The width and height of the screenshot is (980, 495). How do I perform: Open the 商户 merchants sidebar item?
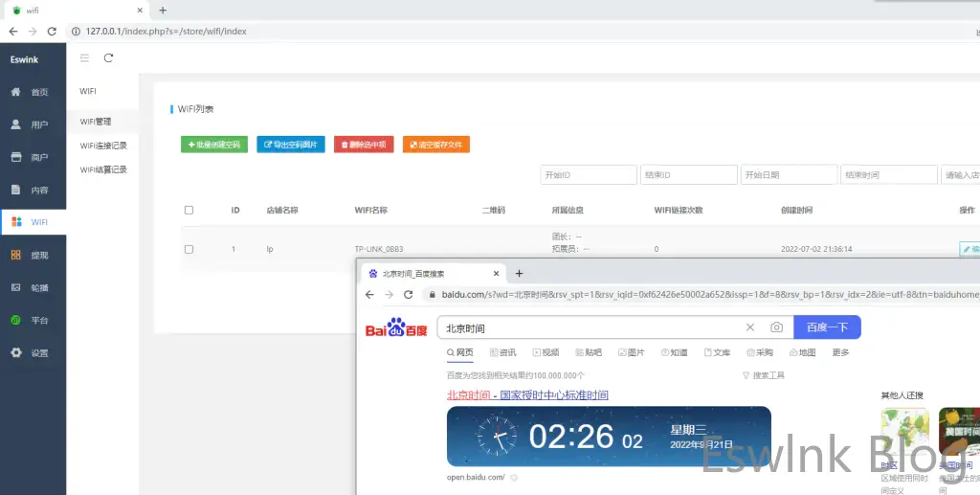(16, 157)
